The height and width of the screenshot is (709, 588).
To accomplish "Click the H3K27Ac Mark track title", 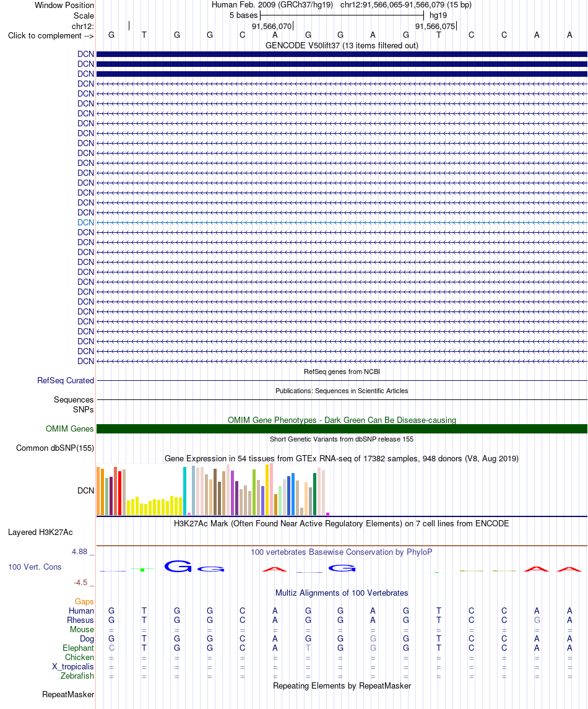I will tap(342, 524).
